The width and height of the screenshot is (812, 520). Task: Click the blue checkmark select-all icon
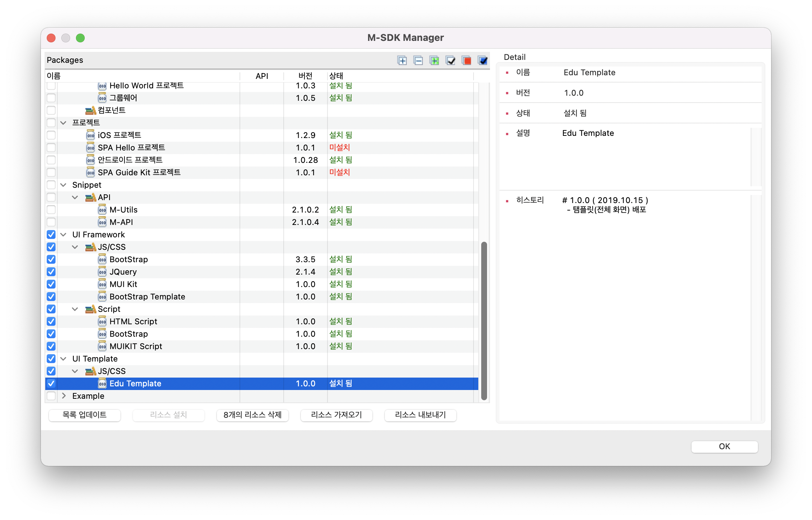click(x=482, y=61)
